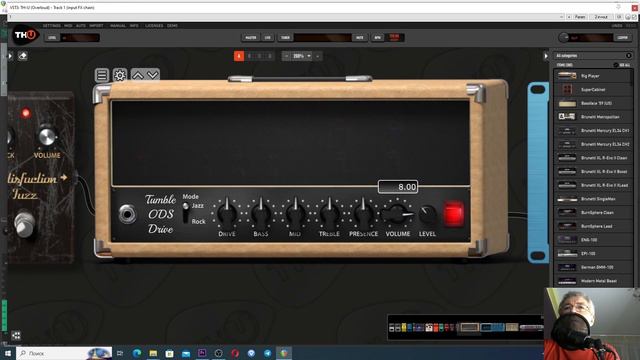Click the amp Drive knob
640x360 pixels.
point(227,213)
